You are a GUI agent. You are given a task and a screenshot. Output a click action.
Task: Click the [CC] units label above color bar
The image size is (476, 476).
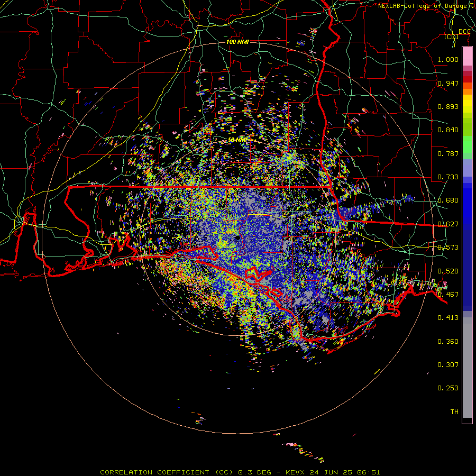[x=451, y=36]
